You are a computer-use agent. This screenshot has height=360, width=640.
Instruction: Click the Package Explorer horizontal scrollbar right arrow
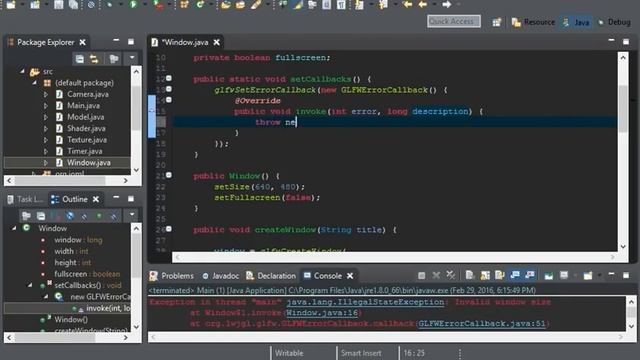(126, 180)
